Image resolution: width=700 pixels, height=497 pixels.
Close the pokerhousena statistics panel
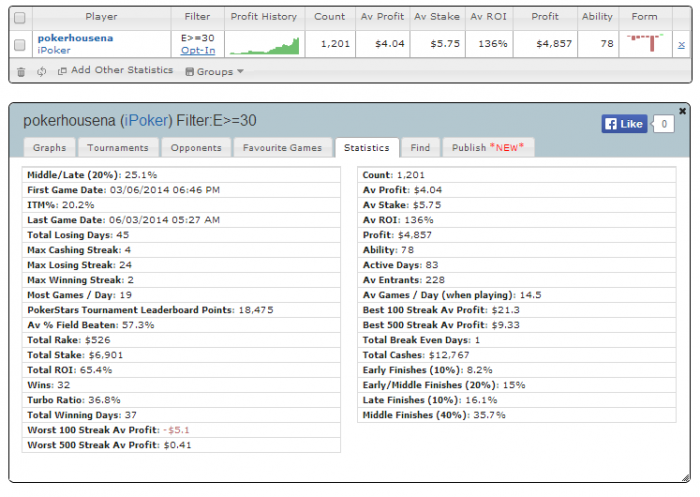(682, 111)
